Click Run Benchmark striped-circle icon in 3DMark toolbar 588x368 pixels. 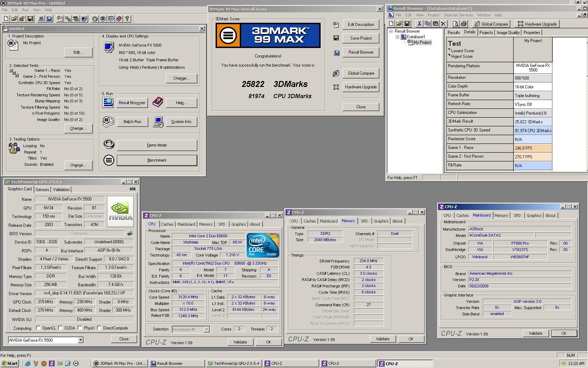pos(103,19)
